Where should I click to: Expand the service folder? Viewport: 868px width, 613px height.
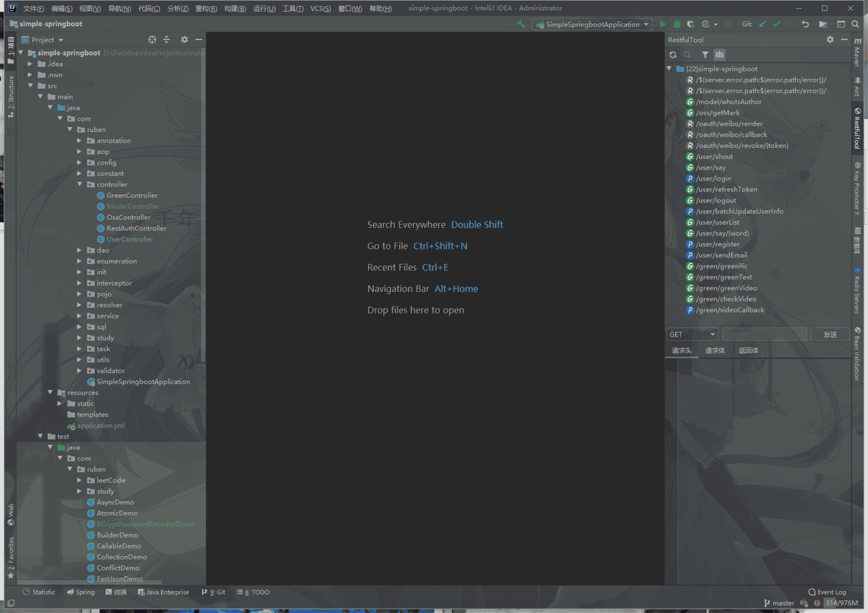point(80,316)
